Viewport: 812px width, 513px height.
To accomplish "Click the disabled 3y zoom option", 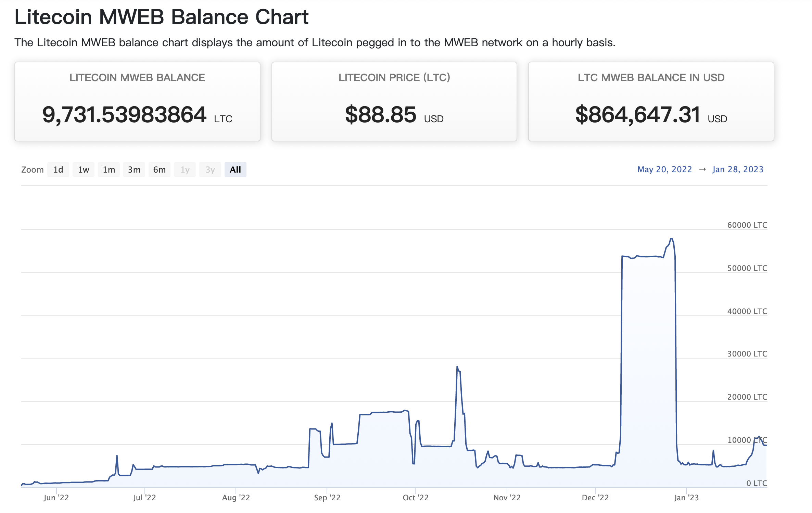I will point(210,170).
